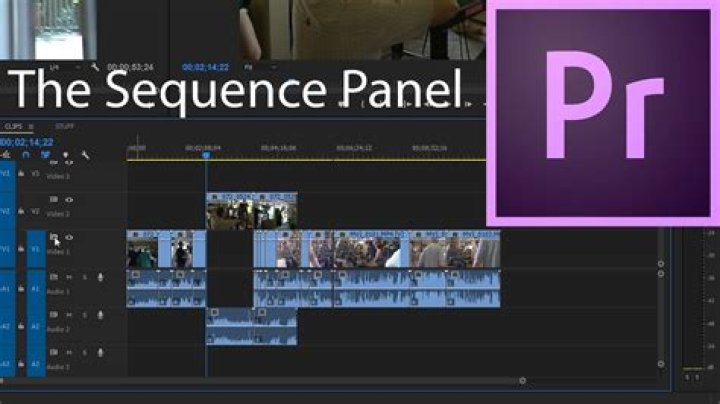720x404 pixels.
Task: Click the lock icon for the A1 track
Action: (x=21, y=289)
